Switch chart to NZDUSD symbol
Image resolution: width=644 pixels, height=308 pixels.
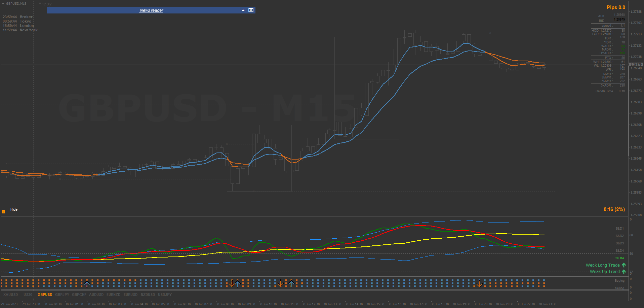pyautogui.click(x=148, y=295)
